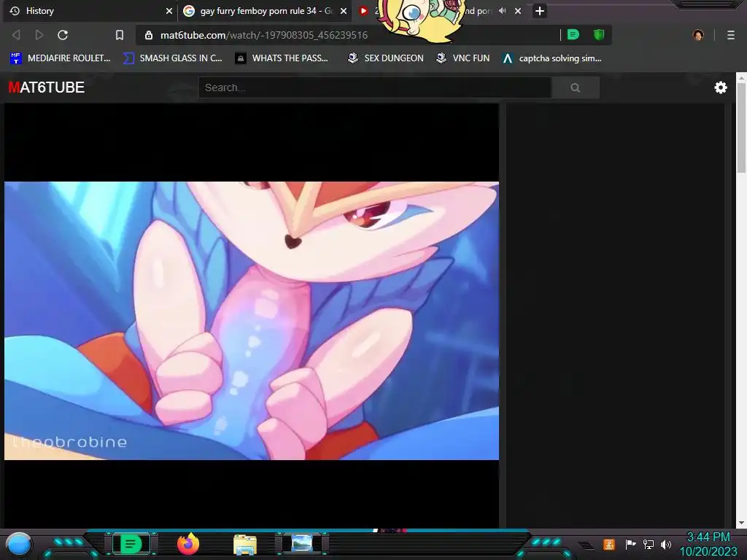The width and height of the screenshot is (747, 560).
Task: View site info via the lock icon
Action: (149, 35)
